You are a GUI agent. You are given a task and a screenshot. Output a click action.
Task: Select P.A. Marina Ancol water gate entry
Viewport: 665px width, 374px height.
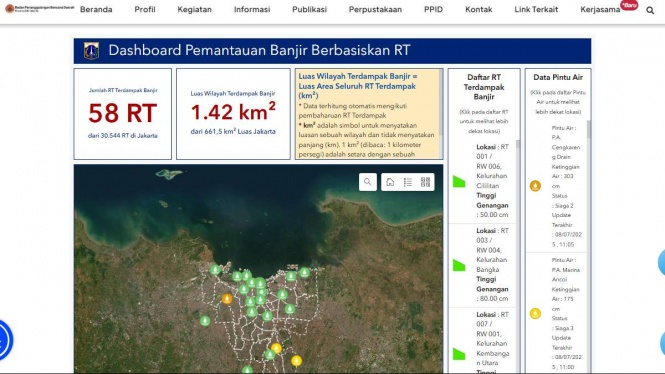(x=556, y=313)
